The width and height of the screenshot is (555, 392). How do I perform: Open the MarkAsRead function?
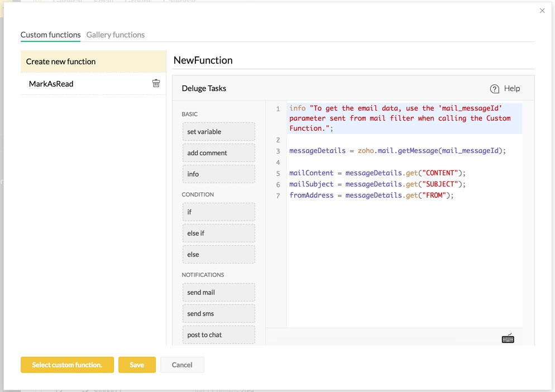click(51, 84)
